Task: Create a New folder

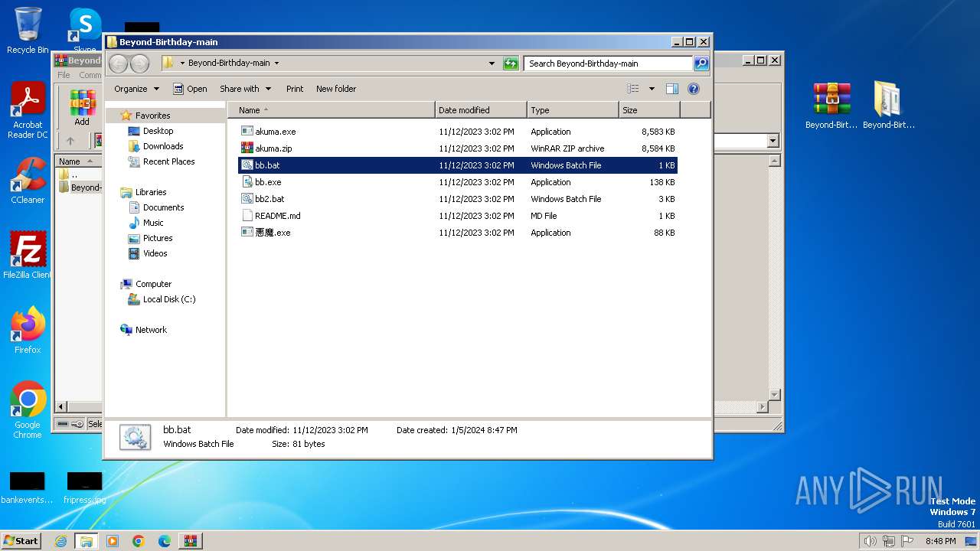Action: (x=336, y=89)
